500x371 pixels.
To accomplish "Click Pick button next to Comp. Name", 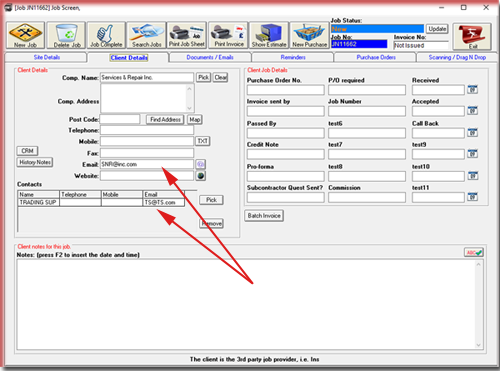I will [203, 77].
